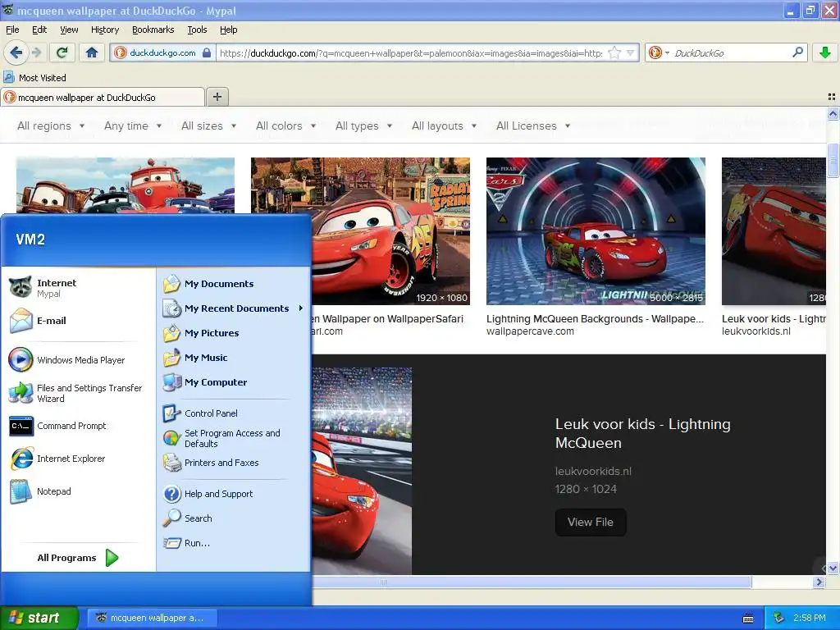
Task: Open the File menu
Action: point(12,30)
